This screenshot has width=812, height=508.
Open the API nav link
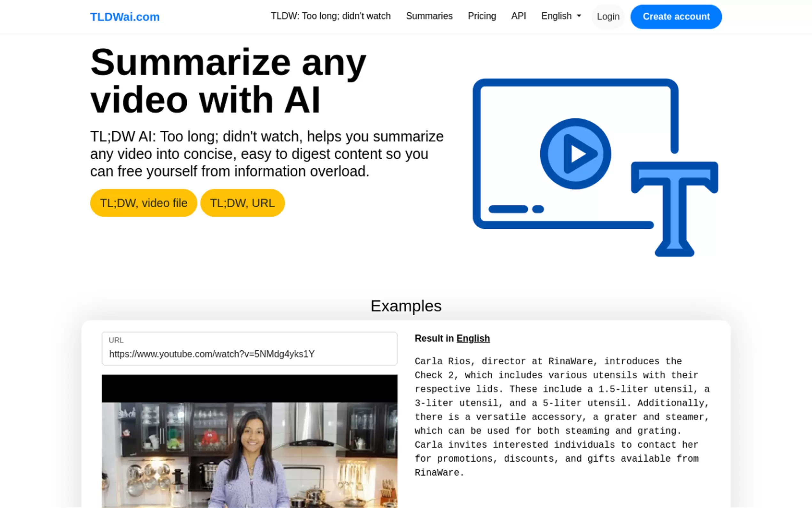[518, 16]
